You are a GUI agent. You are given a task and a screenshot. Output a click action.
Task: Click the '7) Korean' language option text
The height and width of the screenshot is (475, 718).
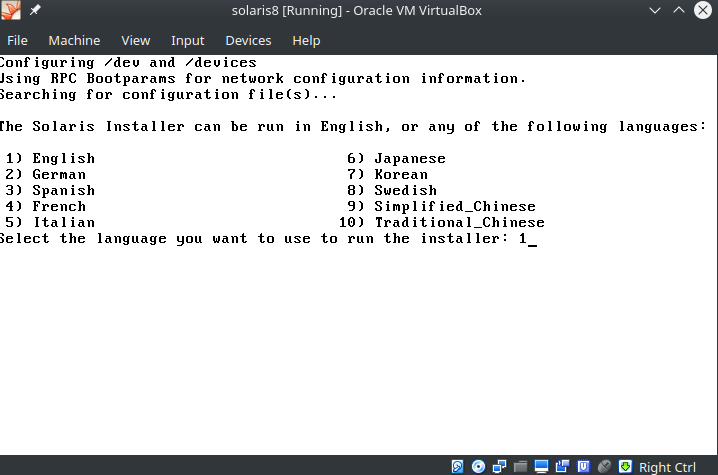[387, 175]
